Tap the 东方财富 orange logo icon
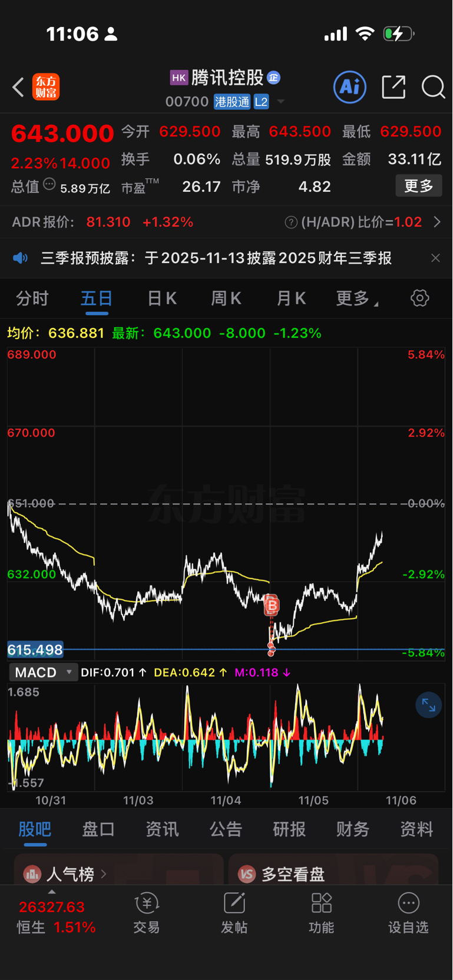 [46, 87]
